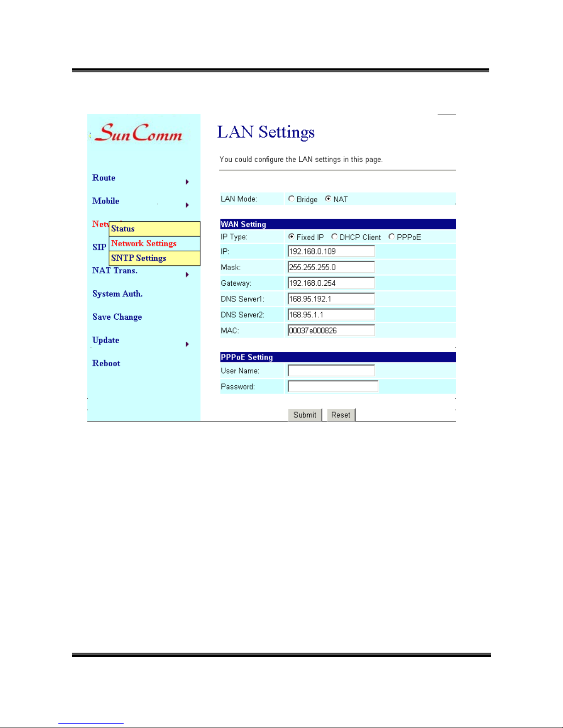Image resolution: width=563 pixels, height=728 pixels.
Task: Click the Reboot link
Action: coord(106,363)
